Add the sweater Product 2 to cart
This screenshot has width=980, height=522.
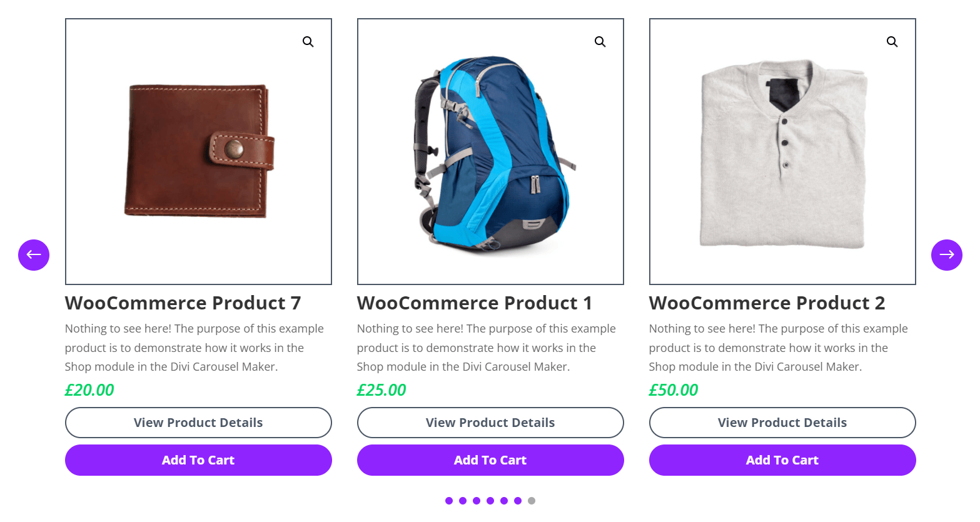tap(782, 460)
